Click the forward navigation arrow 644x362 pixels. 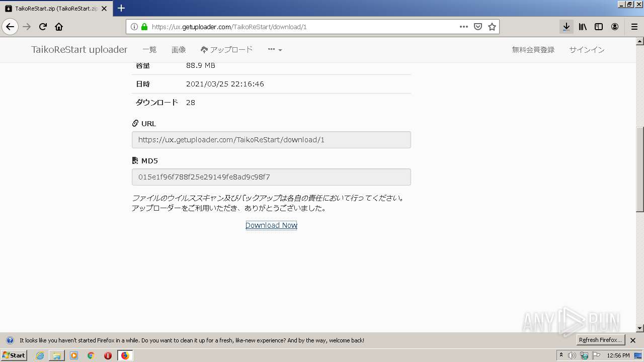click(x=27, y=27)
